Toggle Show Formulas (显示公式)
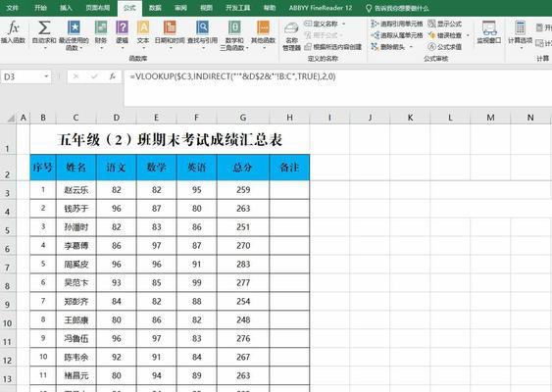The height and width of the screenshot is (392, 552). click(444, 24)
